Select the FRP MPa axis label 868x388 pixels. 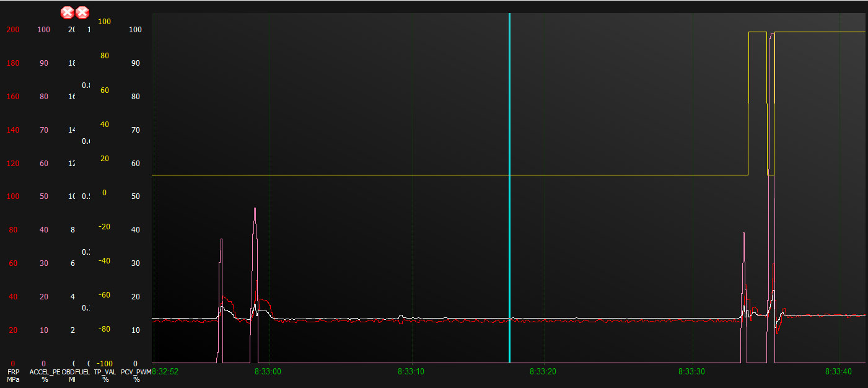13,375
